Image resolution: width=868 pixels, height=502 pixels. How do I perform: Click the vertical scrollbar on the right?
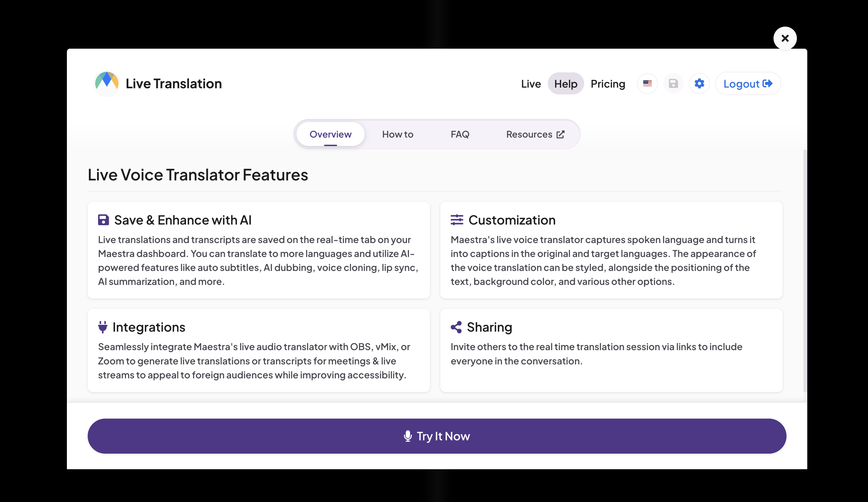[x=805, y=270]
